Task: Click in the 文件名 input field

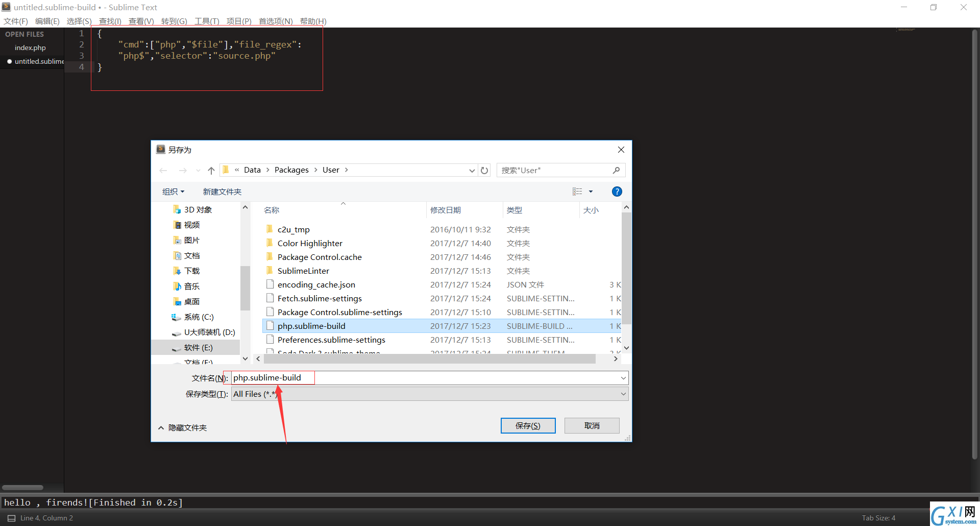Action: pyautogui.click(x=424, y=378)
